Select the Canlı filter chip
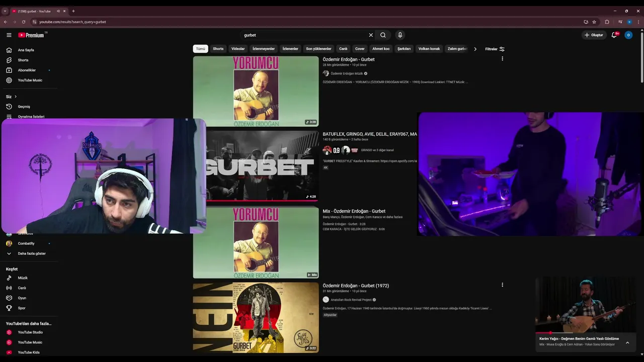Image resolution: width=644 pixels, height=362 pixels. pos(343,49)
